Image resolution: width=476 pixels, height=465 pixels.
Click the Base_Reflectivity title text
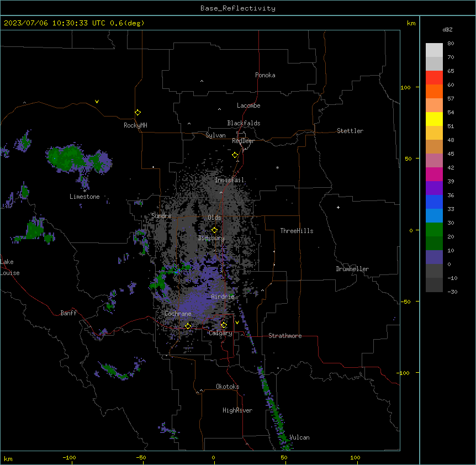point(238,8)
